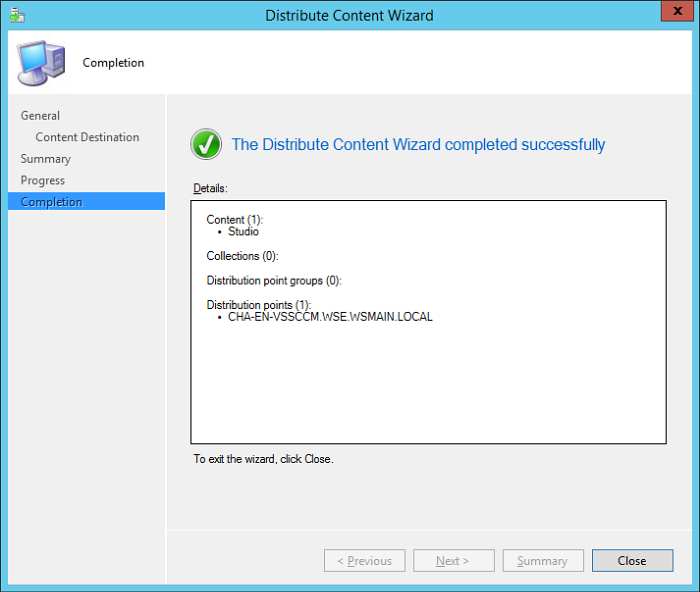Click the wizard completed successfully heading
The width and height of the screenshot is (700, 592).
pyautogui.click(x=418, y=145)
